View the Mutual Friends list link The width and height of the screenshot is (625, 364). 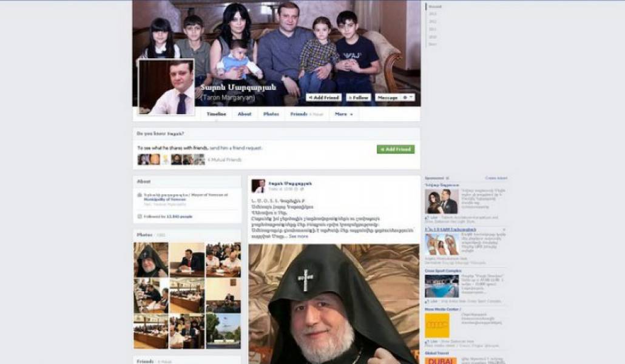click(225, 160)
